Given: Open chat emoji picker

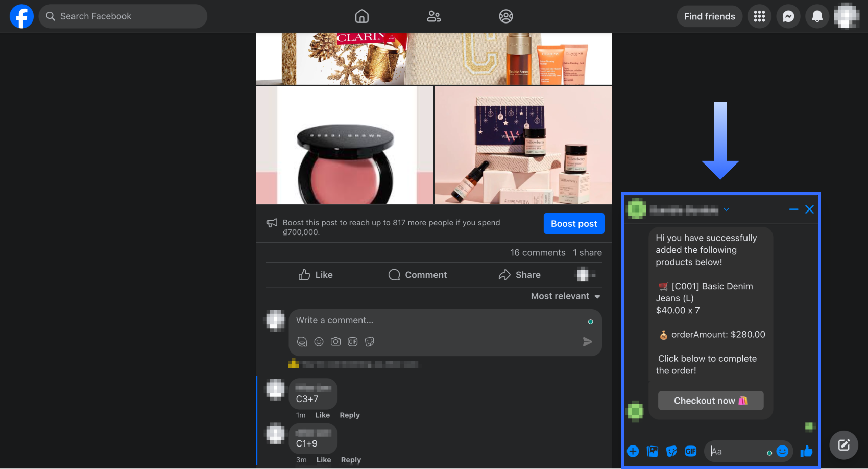Looking at the screenshot, I should pos(782,451).
